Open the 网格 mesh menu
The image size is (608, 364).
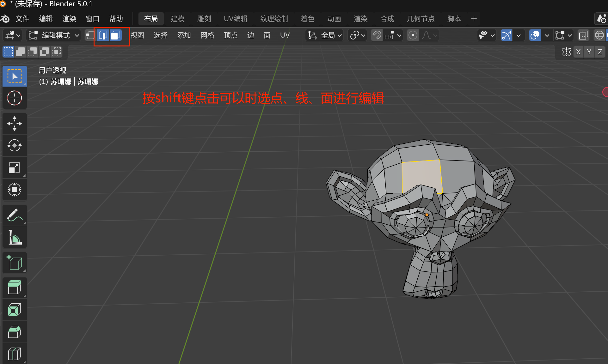(x=207, y=35)
